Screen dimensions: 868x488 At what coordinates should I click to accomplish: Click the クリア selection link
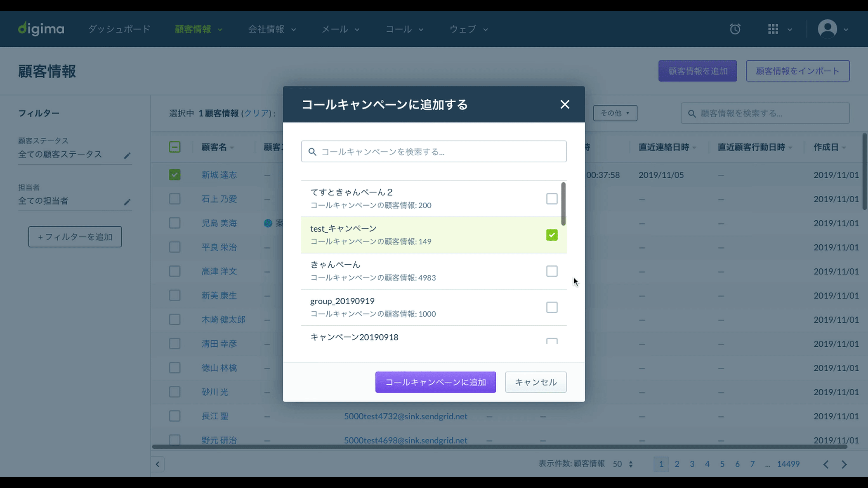pos(256,113)
